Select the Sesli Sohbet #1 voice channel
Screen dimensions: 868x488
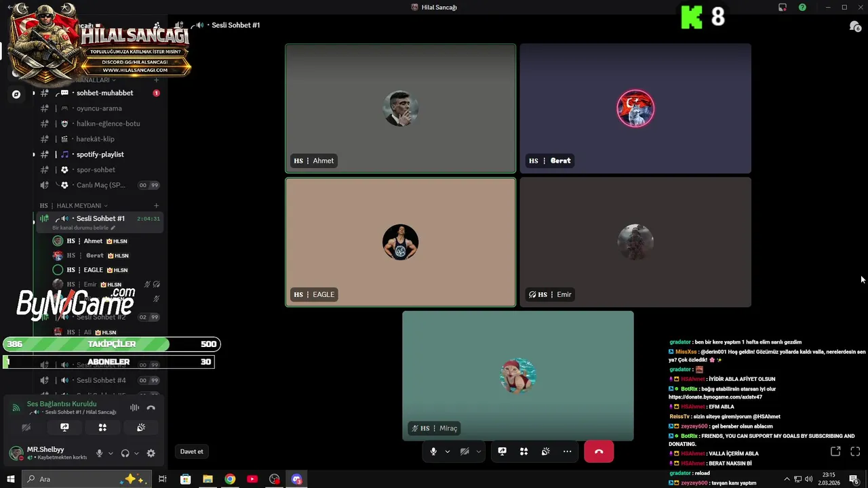(x=98, y=218)
